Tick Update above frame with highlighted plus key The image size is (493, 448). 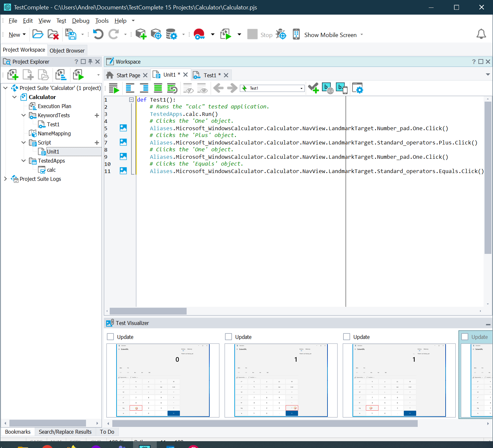tap(228, 337)
